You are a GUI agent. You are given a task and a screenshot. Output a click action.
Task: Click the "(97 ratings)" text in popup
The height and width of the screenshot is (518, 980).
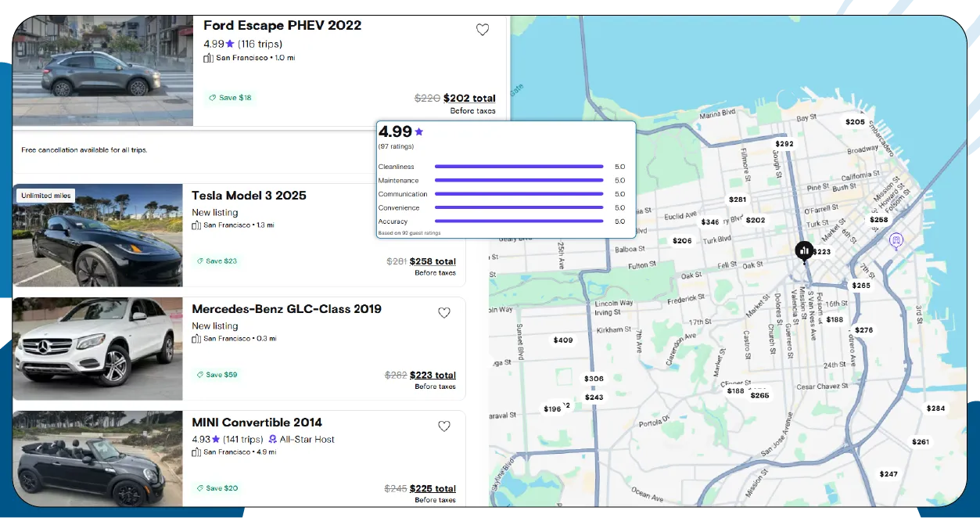(397, 146)
